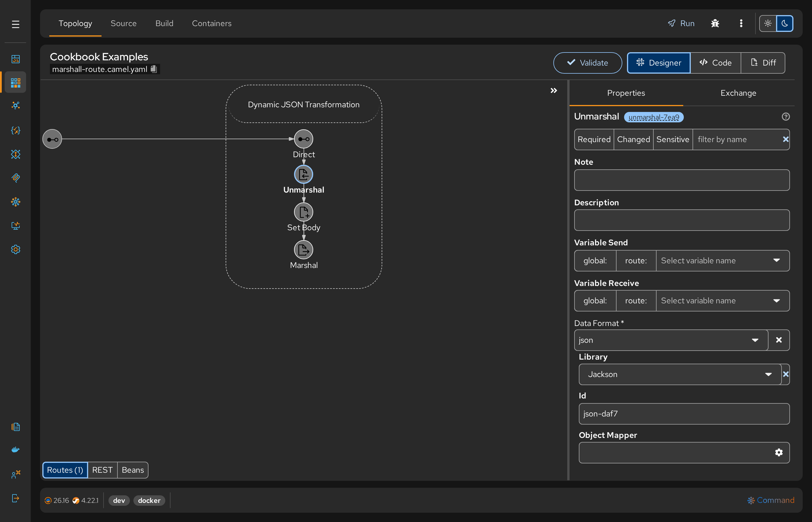Viewport: 812px width, 522px height.
Task: Switch to Designer view
Action: point(659,63)
